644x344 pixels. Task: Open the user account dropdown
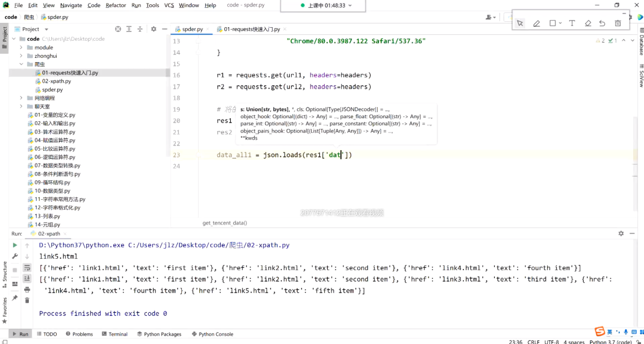coord(491,17)
